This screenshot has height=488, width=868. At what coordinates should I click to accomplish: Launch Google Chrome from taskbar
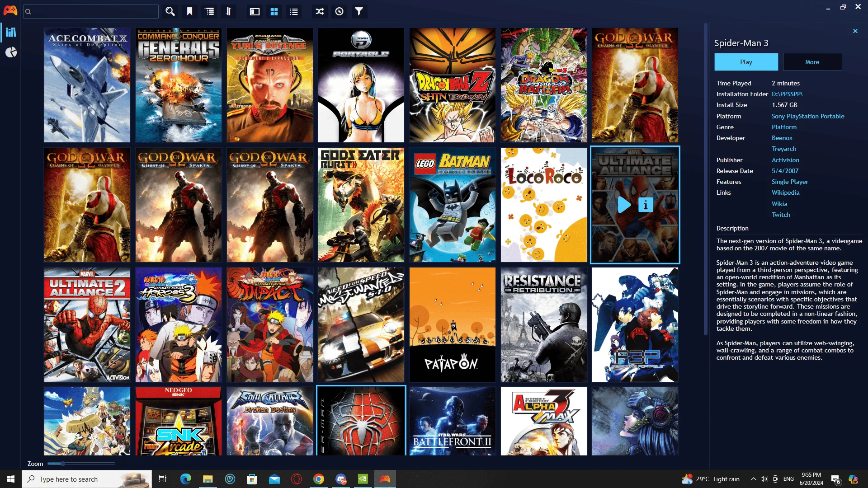pyautogui.click(x=319, y=479)
